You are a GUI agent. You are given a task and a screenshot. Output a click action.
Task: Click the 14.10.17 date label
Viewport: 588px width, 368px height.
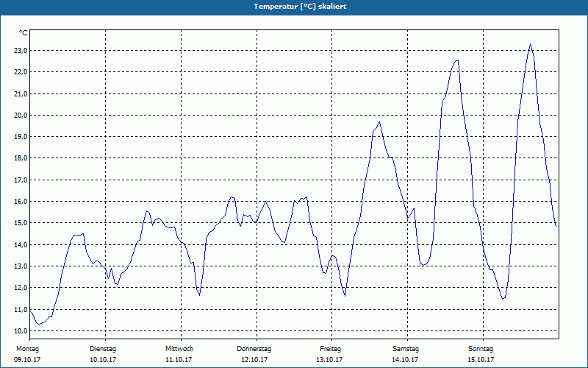pyautogui.click(x=405, y=360)
